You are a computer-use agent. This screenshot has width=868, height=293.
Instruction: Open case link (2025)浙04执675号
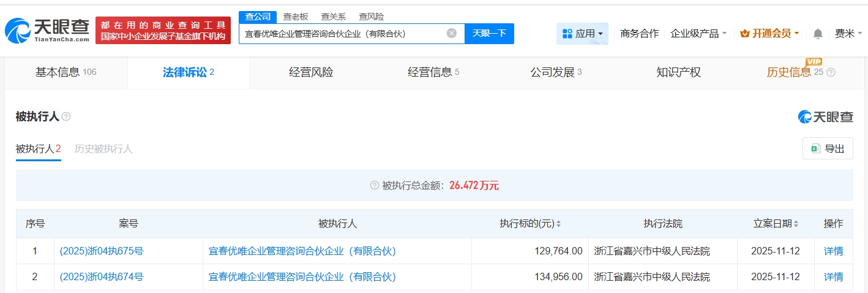point(102,251)
